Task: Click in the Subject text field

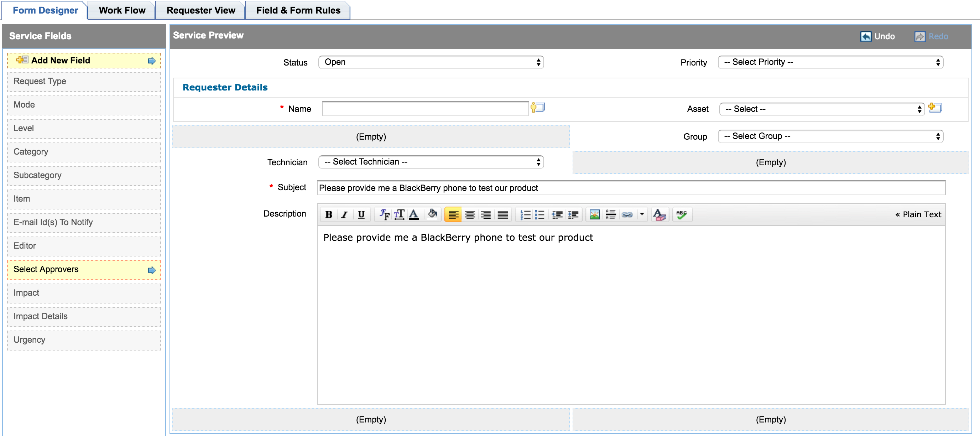Action: tap(631, 188)
